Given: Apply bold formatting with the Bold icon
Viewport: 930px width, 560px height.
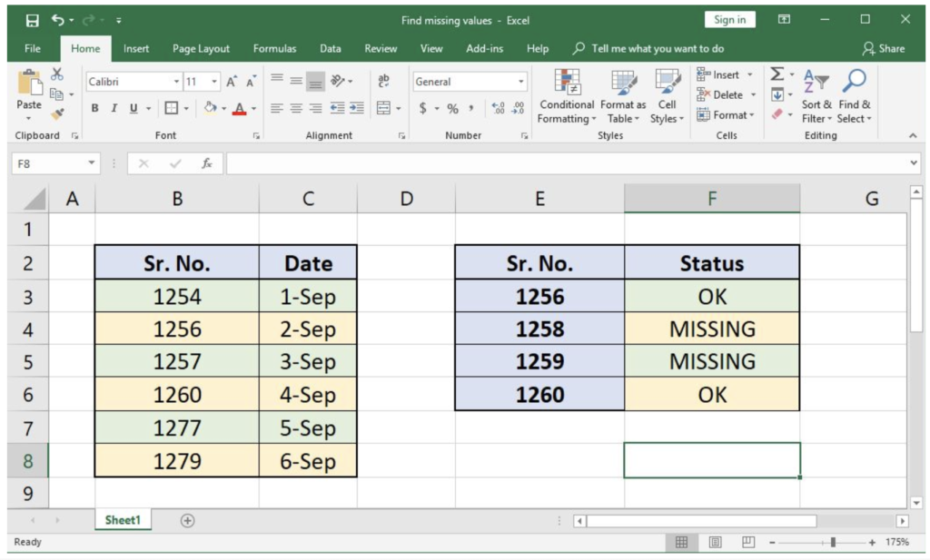Looking at the screenshot, I should coord(94,107).
